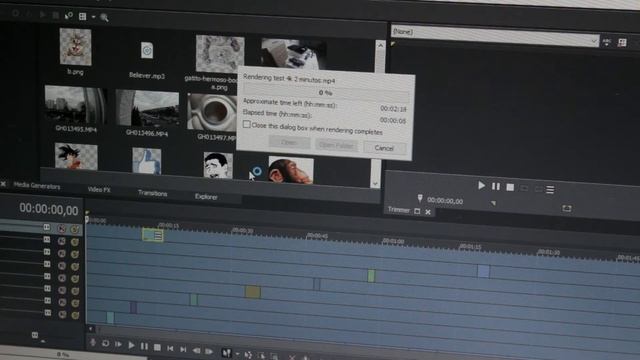This screenshot has height=360, width=640.
Task: Click the record microphone icon in timeline transport
Action: click(x=93, y=343)
